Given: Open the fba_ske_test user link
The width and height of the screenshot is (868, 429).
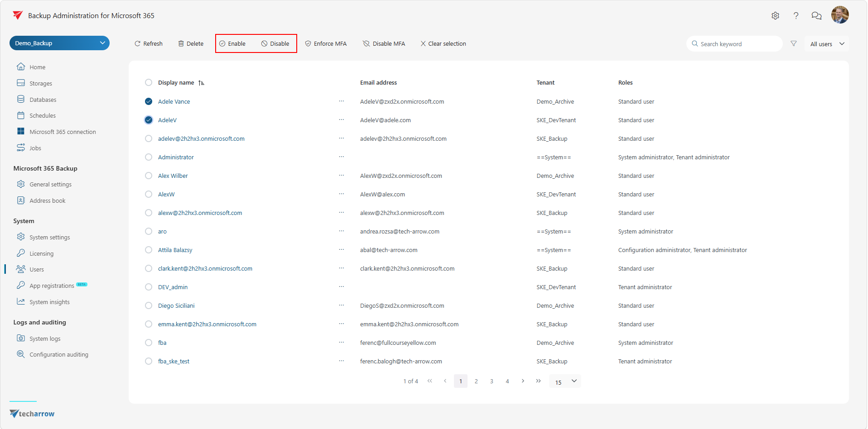Looking at the screenshot, I should pyautogui.click(x=174, y=361).
